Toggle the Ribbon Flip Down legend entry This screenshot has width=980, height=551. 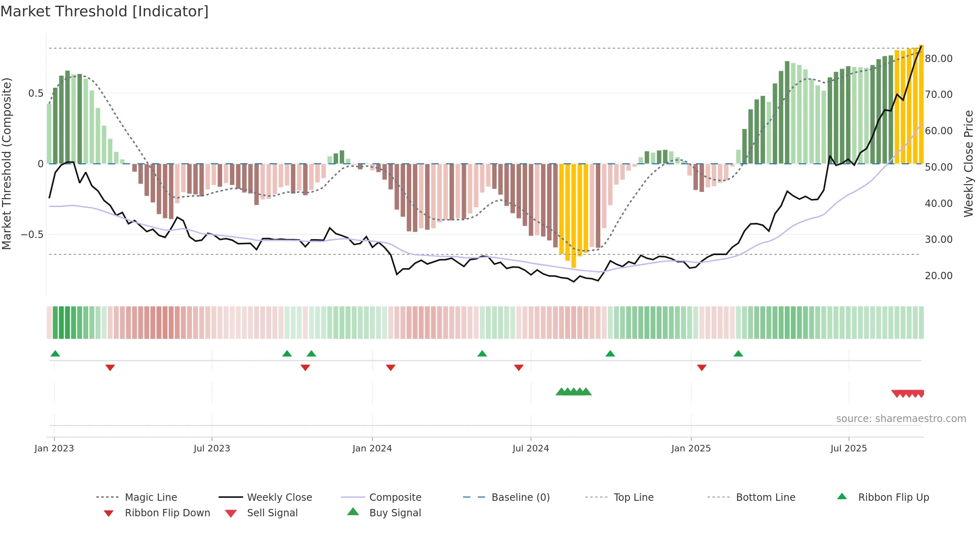(157, 513)
